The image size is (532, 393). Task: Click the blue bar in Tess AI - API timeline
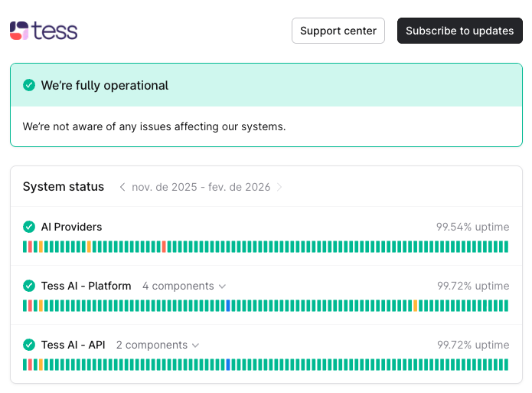(228, 365)
